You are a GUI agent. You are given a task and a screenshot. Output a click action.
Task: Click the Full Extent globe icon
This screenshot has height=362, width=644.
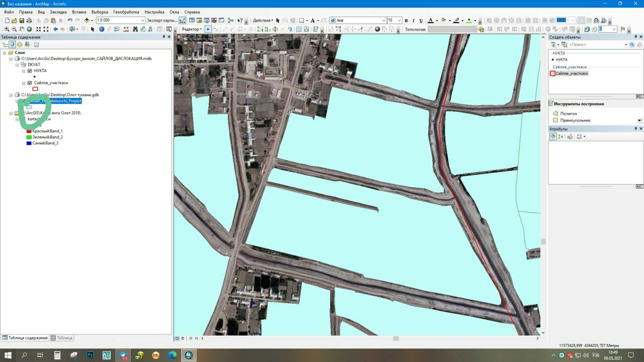29,29
